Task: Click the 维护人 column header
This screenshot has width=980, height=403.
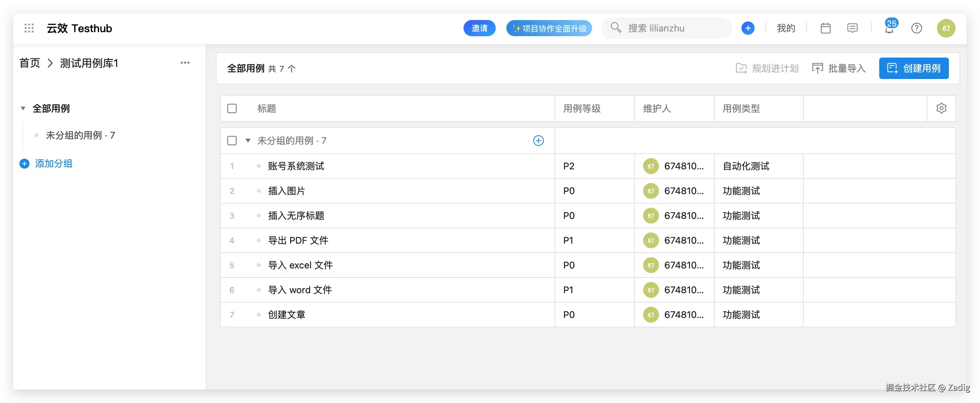Action: tap(657, 108)
